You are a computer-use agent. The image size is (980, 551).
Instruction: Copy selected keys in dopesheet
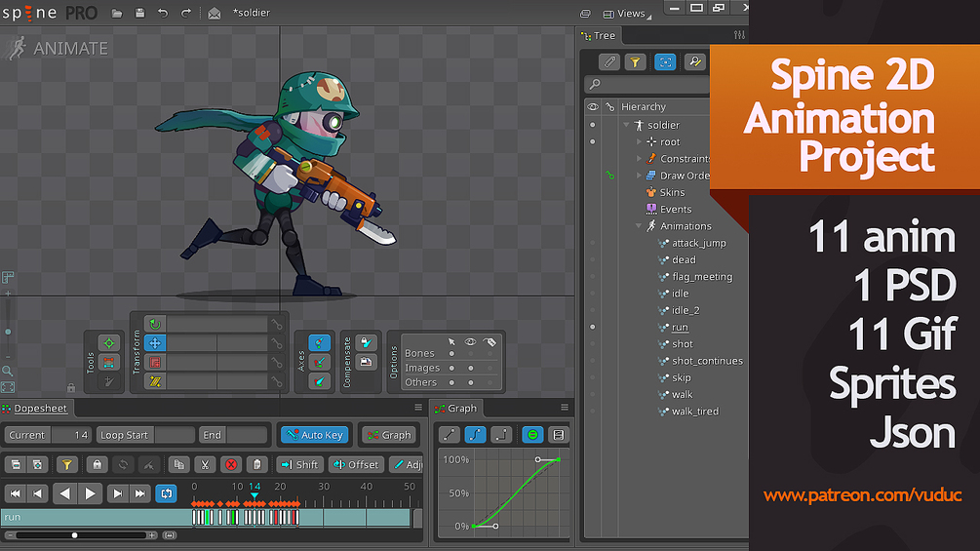point(178,464)
